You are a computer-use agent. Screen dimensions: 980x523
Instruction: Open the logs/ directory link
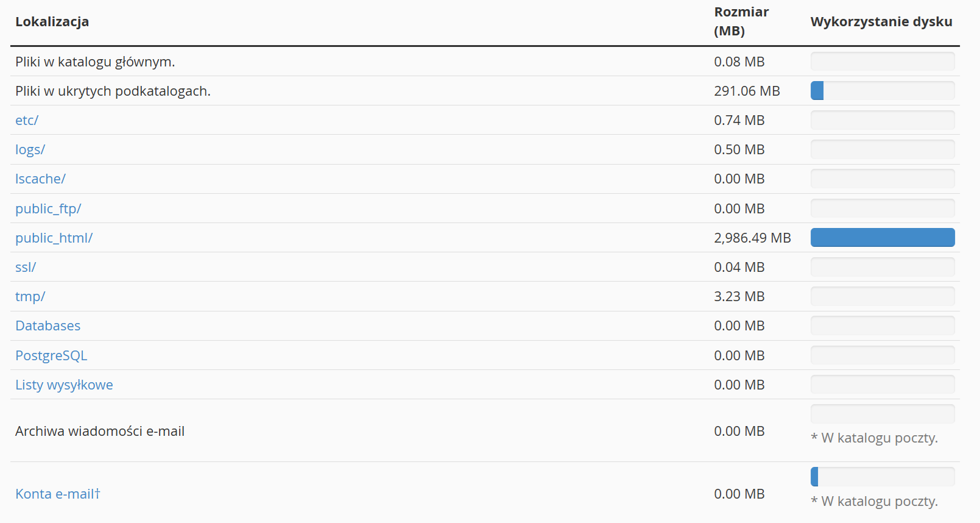(30, 149)
